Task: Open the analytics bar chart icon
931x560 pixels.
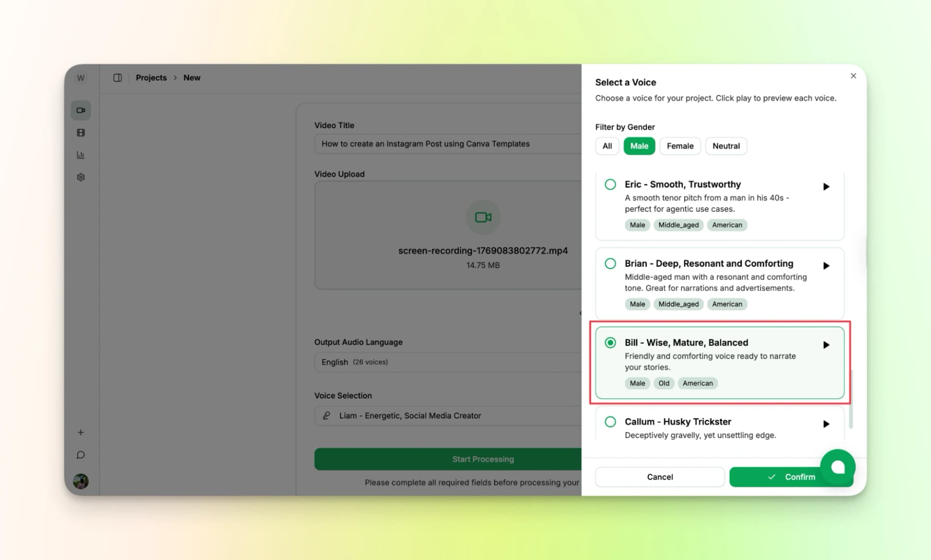Action: click(x=80, y=155)
